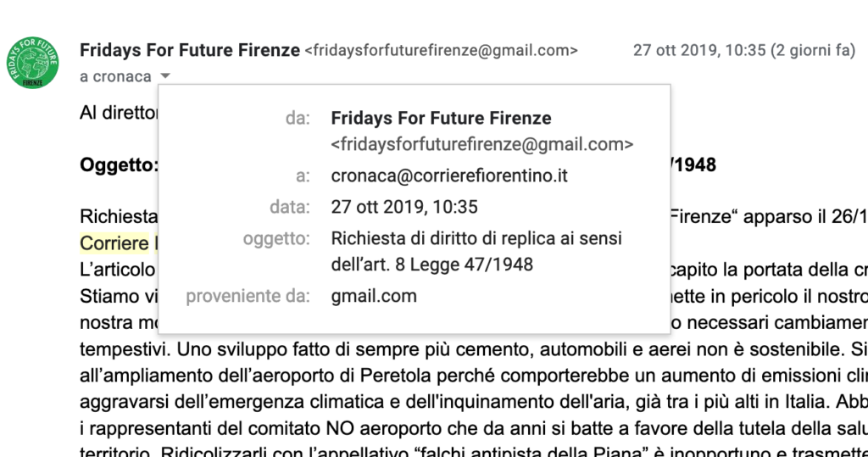Click fridaysforfuturefirenze@gmail.com in the popup
Image resolution: width=868 pixels, height=457 pixels.
pos(482,145)
